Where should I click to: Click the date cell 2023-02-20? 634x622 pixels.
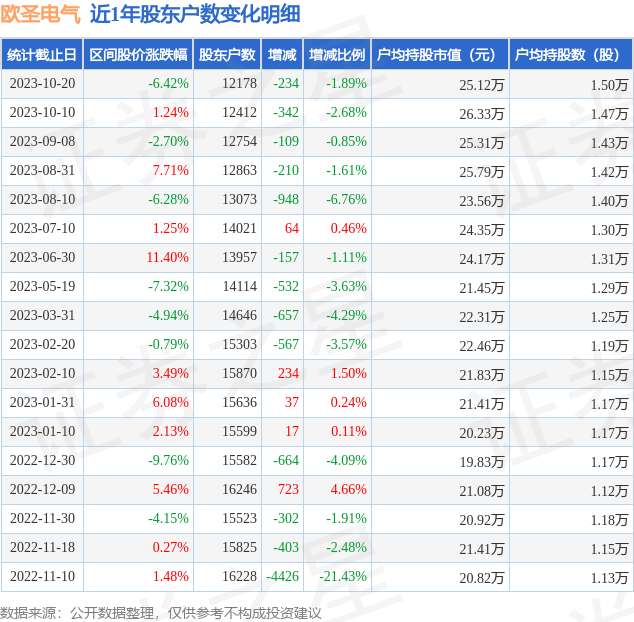coord(42,345)
